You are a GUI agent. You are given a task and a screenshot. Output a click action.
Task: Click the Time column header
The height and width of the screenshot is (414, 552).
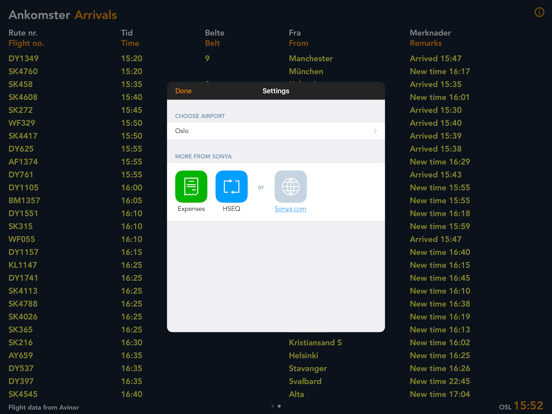pos(130,43)
